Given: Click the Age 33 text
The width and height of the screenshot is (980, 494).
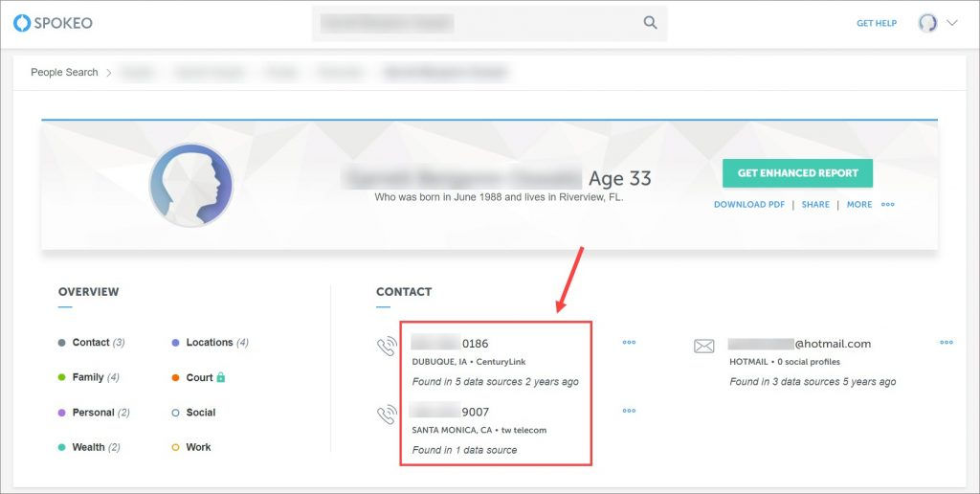Looking at the screenshot, I should pos(620,179).
